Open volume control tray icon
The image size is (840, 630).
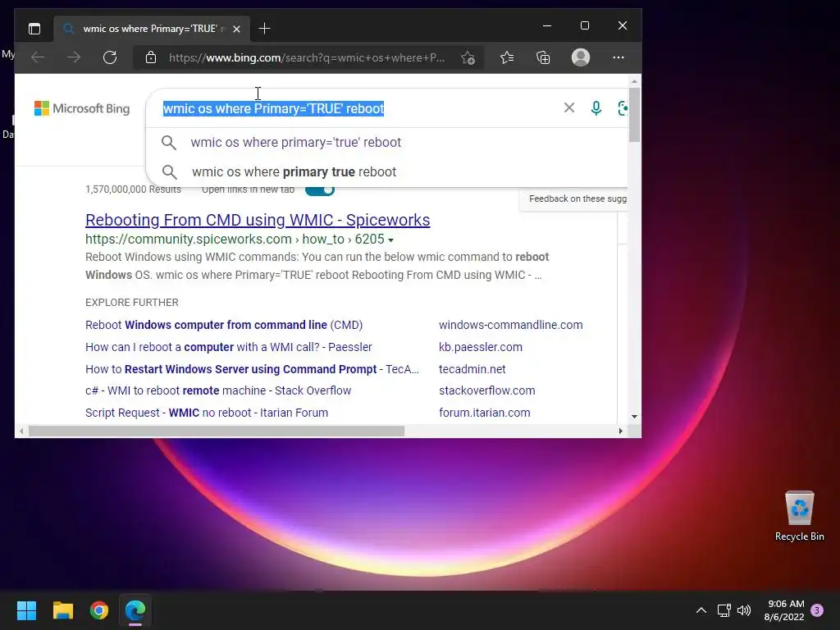point(744,610)
